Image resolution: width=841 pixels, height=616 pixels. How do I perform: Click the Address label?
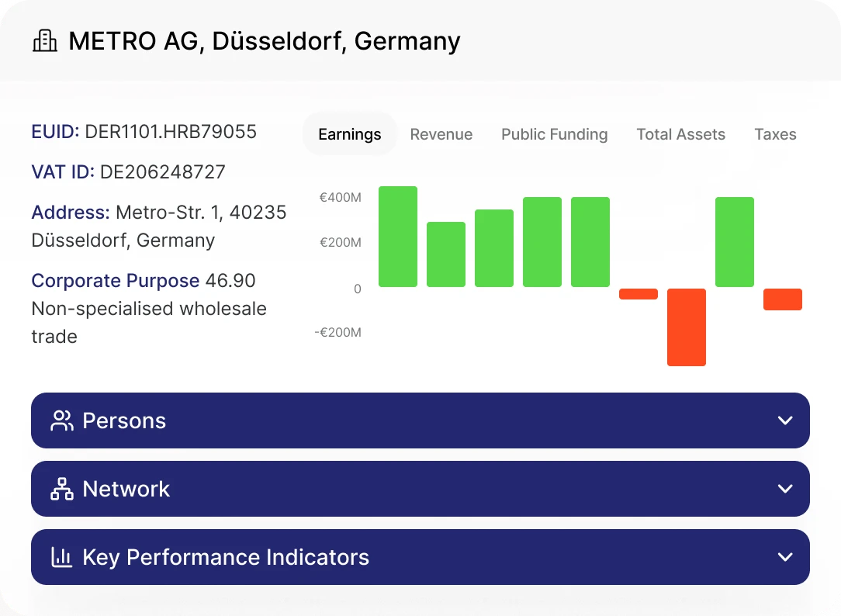(x=71, y=213)
